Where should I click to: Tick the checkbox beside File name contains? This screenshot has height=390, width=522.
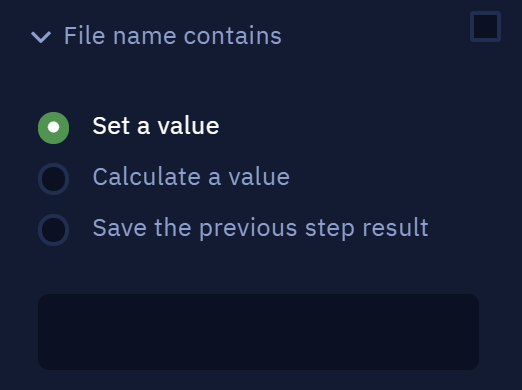click(x=485, y=26)
